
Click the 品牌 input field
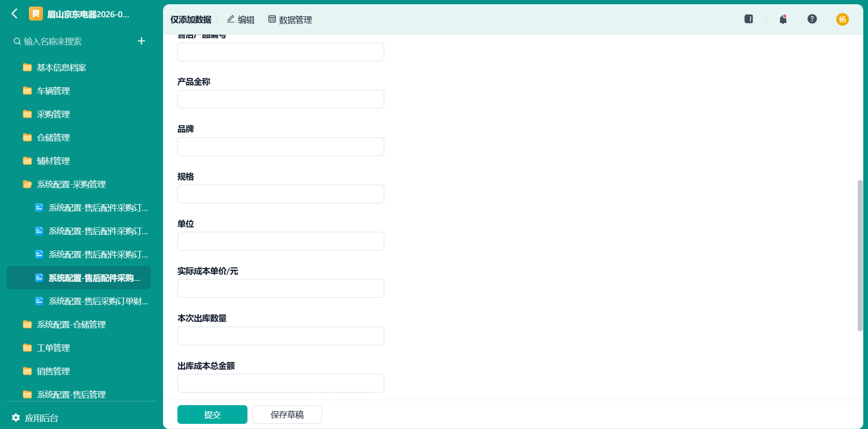pos(281,147)
